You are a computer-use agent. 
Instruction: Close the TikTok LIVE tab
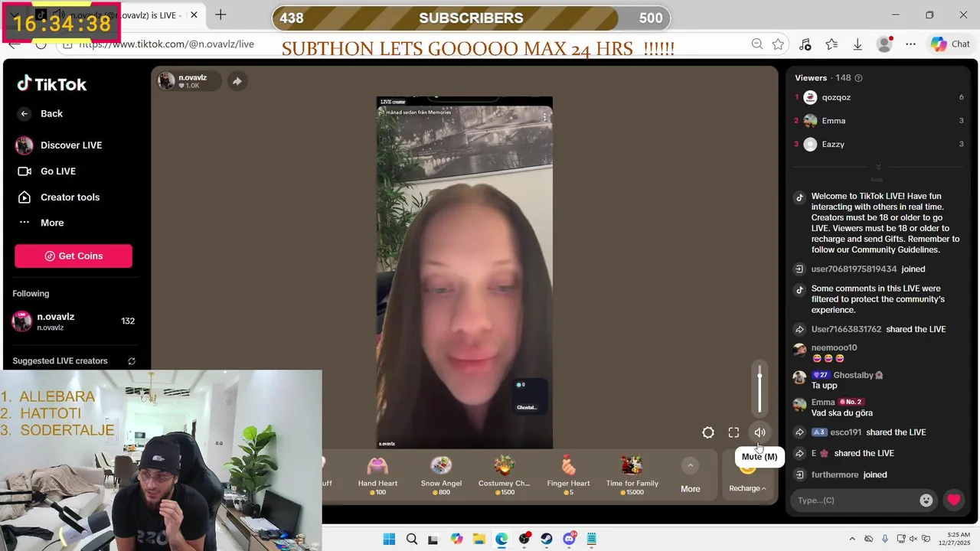click(194, 15)
